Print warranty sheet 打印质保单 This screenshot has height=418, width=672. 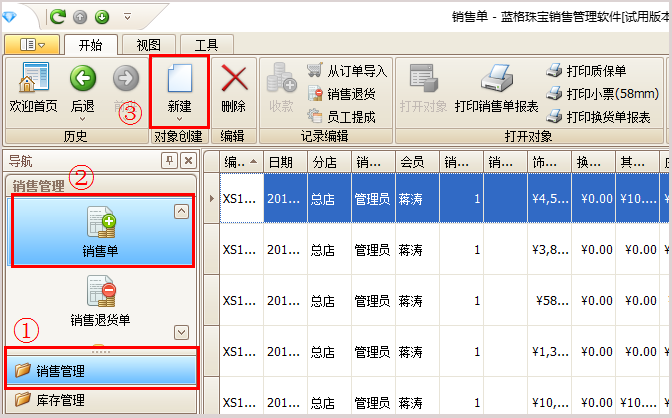(x=586, y=71)
